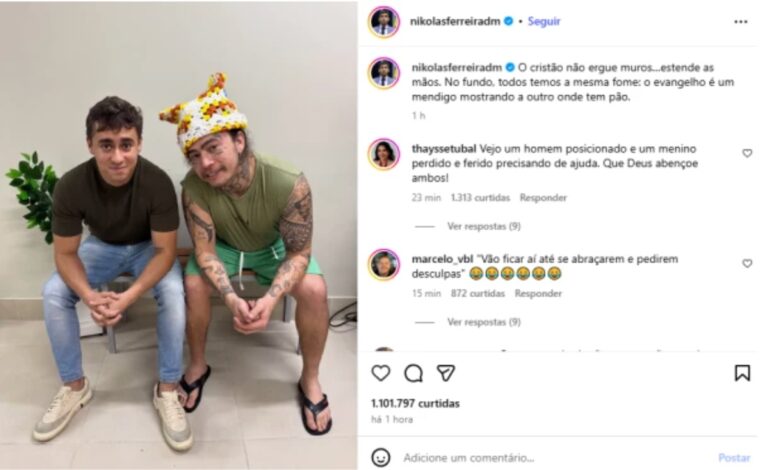The width and height of the screenshot is (780, 470).
Task: Like marcelo_vbl's comment
Action: pyautogui.click(x=747, y=263)
